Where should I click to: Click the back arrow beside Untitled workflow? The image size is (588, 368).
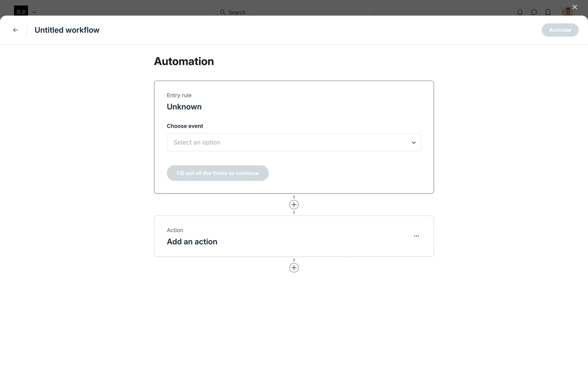pyautogui.click(x=15, y=30)
